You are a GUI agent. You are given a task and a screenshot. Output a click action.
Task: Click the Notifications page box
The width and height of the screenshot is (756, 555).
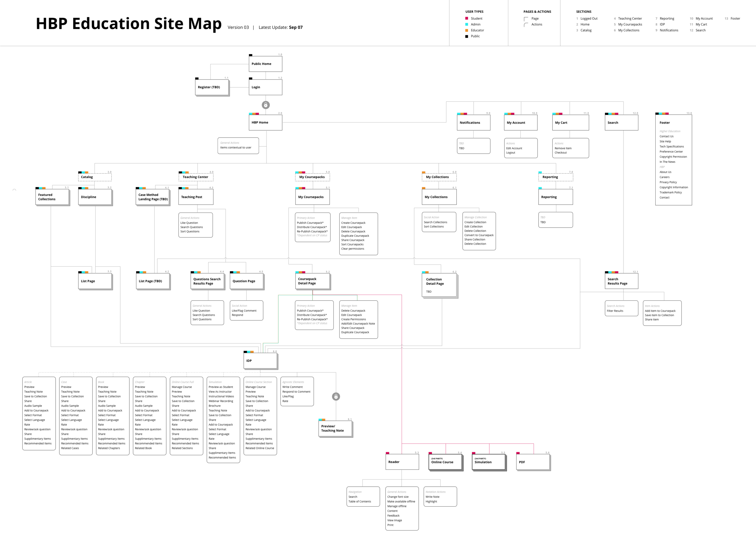click(474, 123)
